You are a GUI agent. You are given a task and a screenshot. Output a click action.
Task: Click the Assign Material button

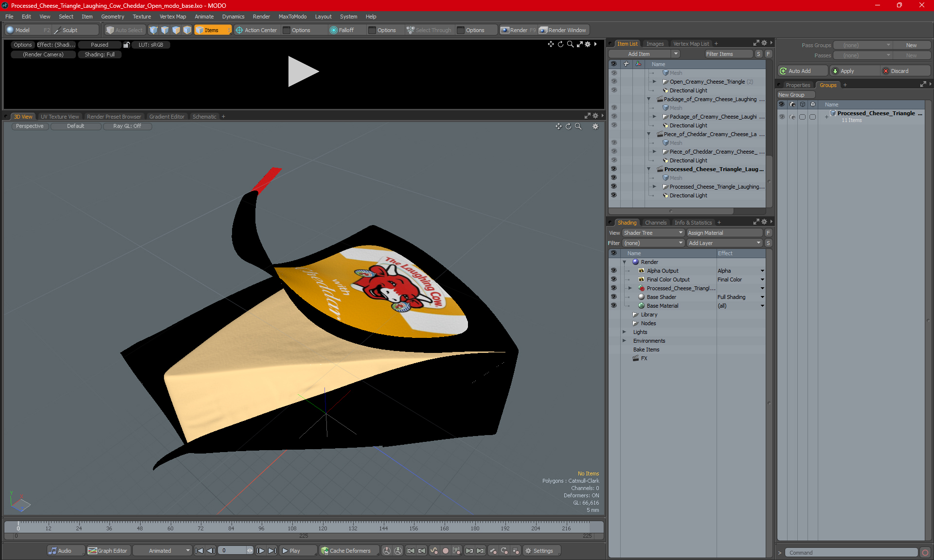point(724,233)
